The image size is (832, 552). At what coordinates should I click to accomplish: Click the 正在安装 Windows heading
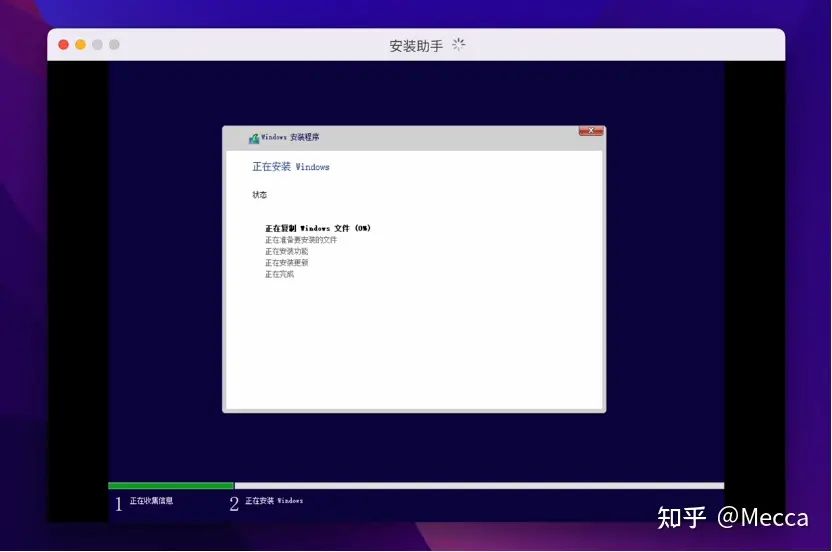coord(291,167)
